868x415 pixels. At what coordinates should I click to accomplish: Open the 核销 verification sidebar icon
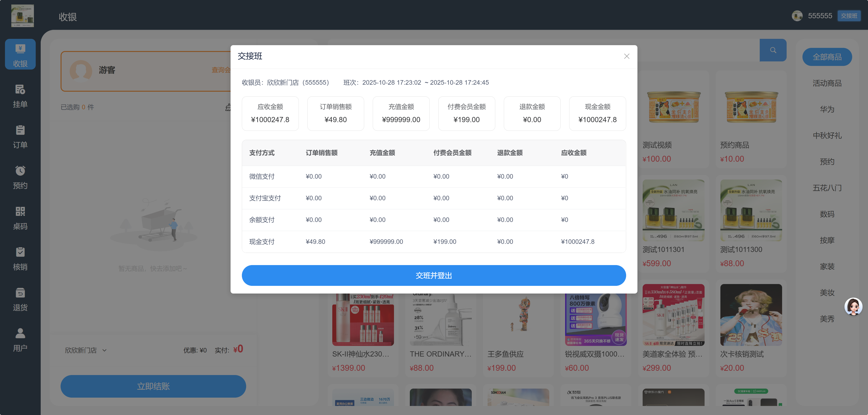point(20,259)
